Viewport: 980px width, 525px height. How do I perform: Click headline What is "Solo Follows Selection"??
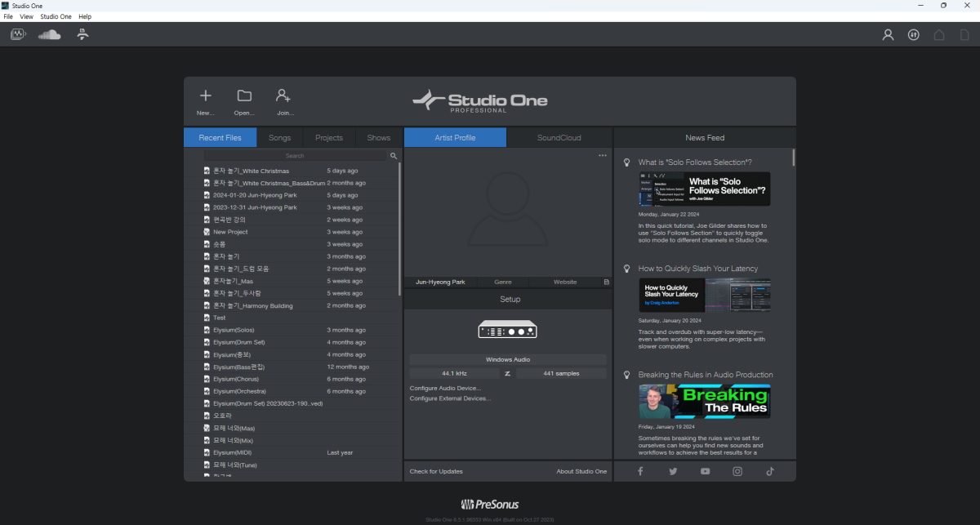coord(695,162)
